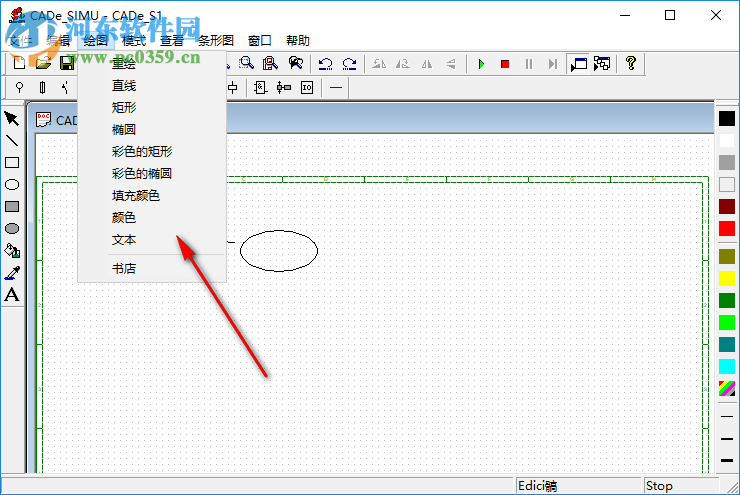Select 直线 from the draw menu
740x495 pixels.
(151, 86)
